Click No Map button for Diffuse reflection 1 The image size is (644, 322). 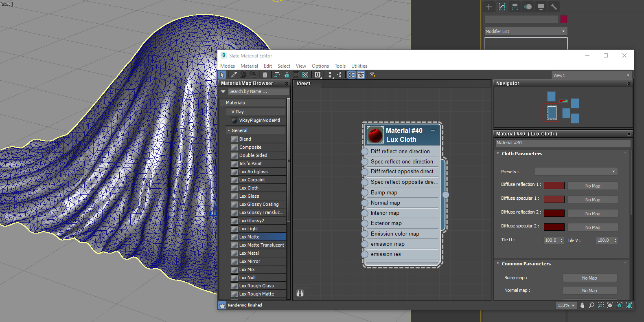click(x=593, y=186)
